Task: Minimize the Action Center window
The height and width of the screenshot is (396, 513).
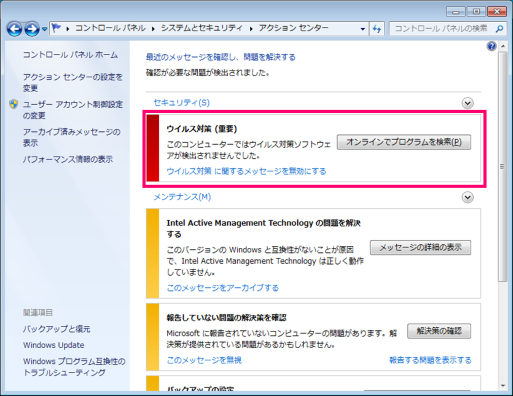Action: pos(456,12)
